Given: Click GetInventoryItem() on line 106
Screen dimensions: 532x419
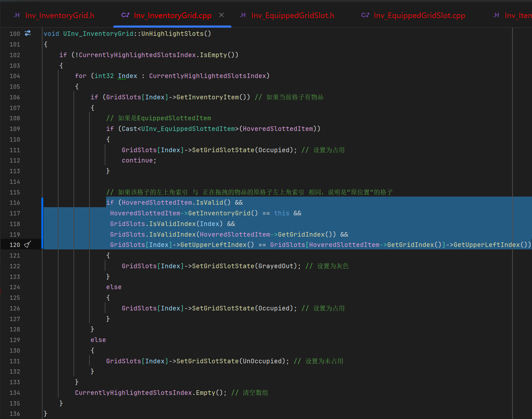Looking at the screenshot, I should pos(213,97).
